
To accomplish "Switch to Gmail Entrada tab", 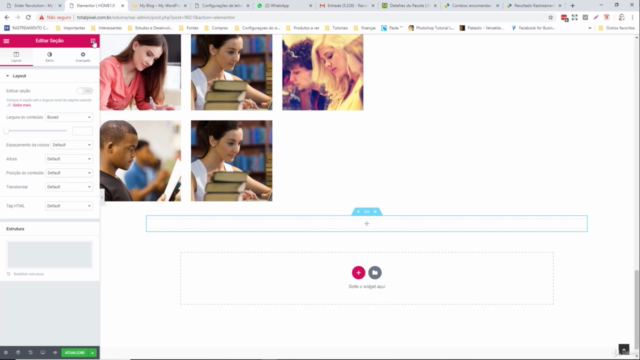I will 347,6.
